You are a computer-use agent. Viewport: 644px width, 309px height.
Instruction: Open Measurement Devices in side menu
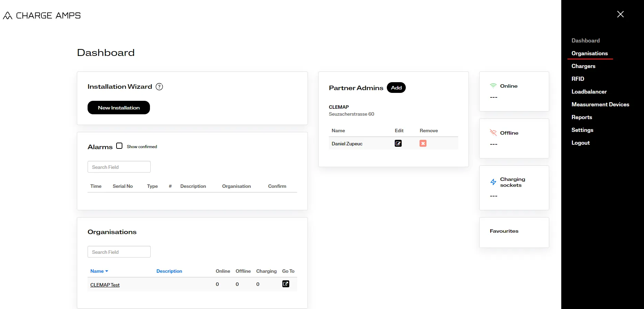pyautogui.click(x=600, y=104)
